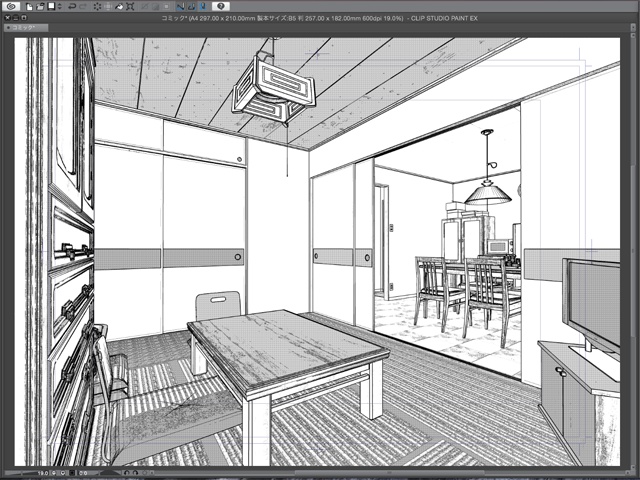Viewport: 640px width, 480px height.
Task: Open a file with the folder icon
Action: [40, 6]
